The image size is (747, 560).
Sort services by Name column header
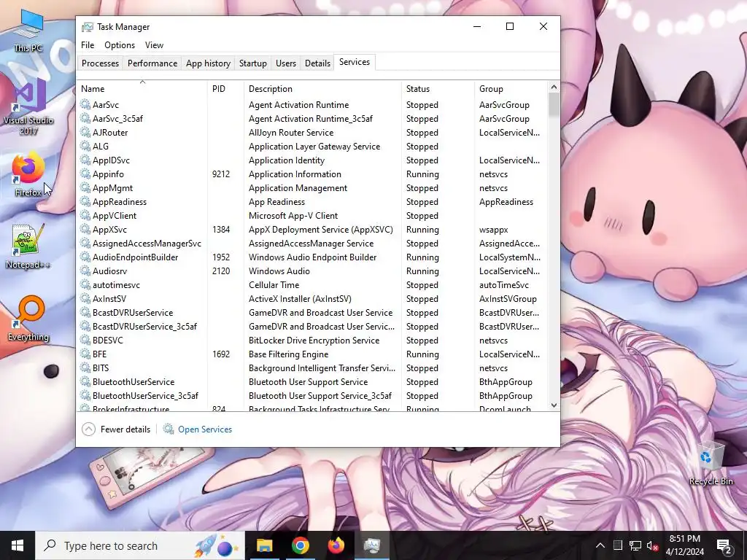[x=142, y=88]
